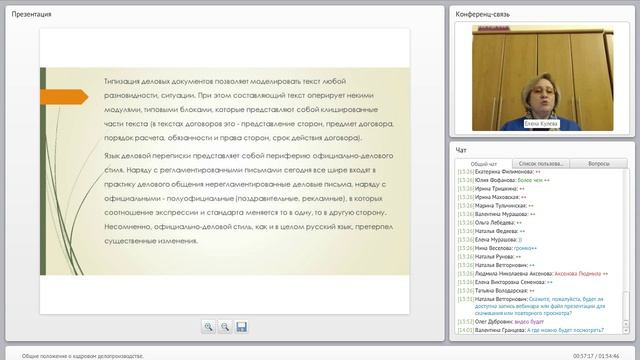
Task: Select the Елена Викторовна Семенова chat message
Action: coord(505,282)
